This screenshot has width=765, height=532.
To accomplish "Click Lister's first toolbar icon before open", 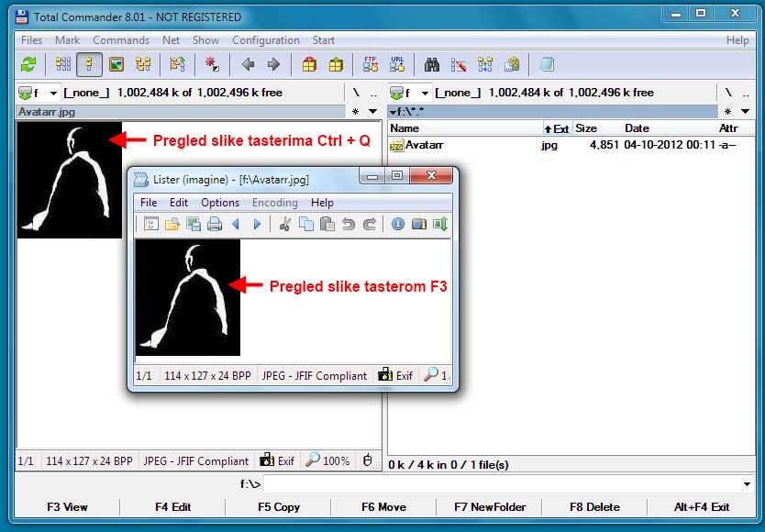I will pos(150,224).
